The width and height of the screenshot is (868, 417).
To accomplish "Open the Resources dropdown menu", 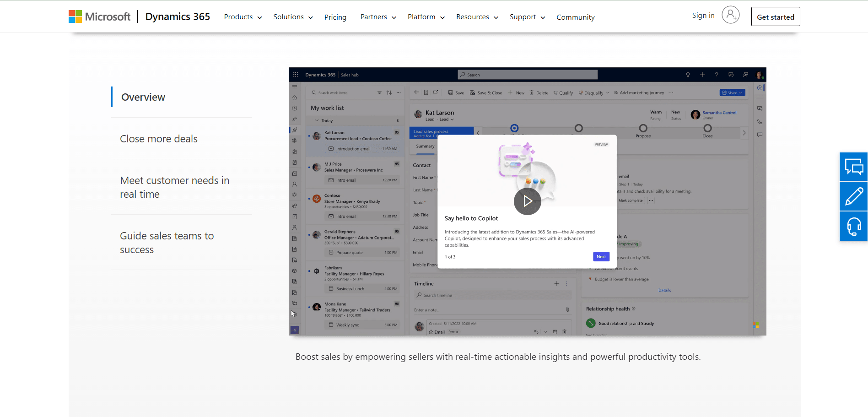I will tap(477, 17).
